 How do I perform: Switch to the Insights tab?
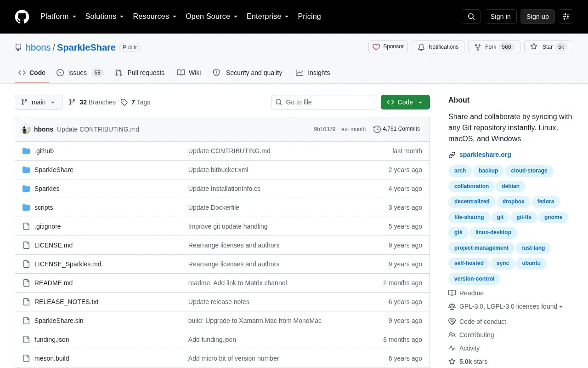[313, 73]
